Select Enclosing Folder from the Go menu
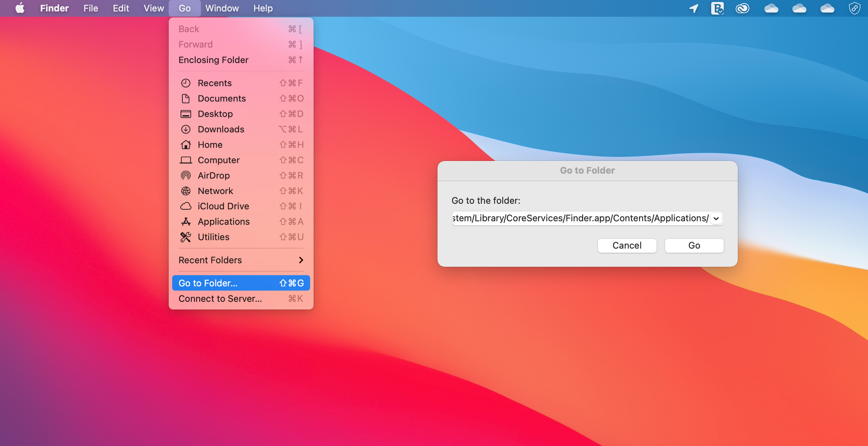This screenshot has height=446, width=868. (213, 60)
